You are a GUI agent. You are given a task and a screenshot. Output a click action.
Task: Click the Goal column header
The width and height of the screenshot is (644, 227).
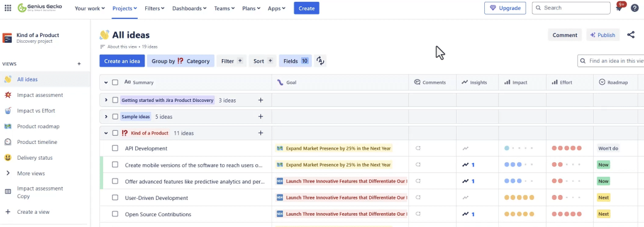tap(340, 82)
